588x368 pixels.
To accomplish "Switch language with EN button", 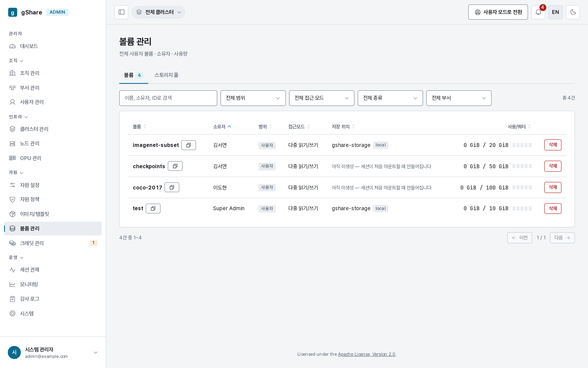I will 555,12.
